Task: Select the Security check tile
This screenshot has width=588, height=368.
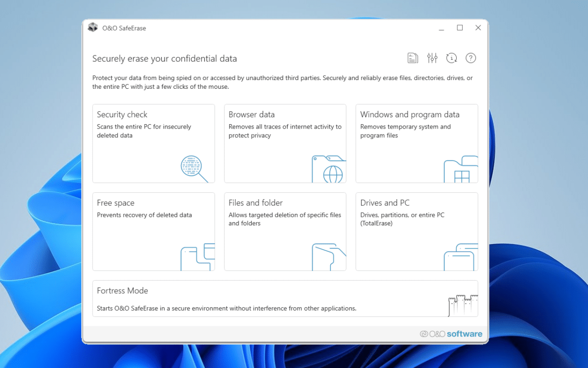Action: [153, 143]
